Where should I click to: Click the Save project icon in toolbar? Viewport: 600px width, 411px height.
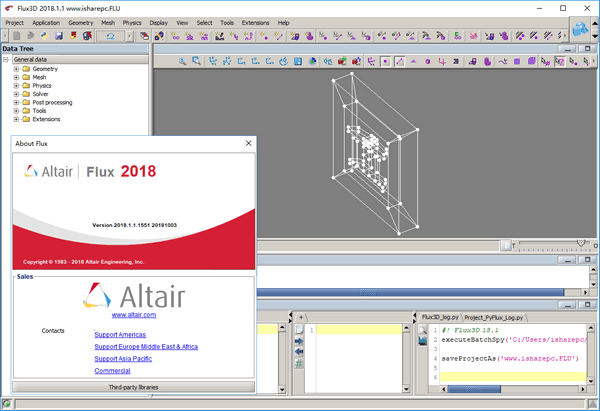[x=60, y=37]
